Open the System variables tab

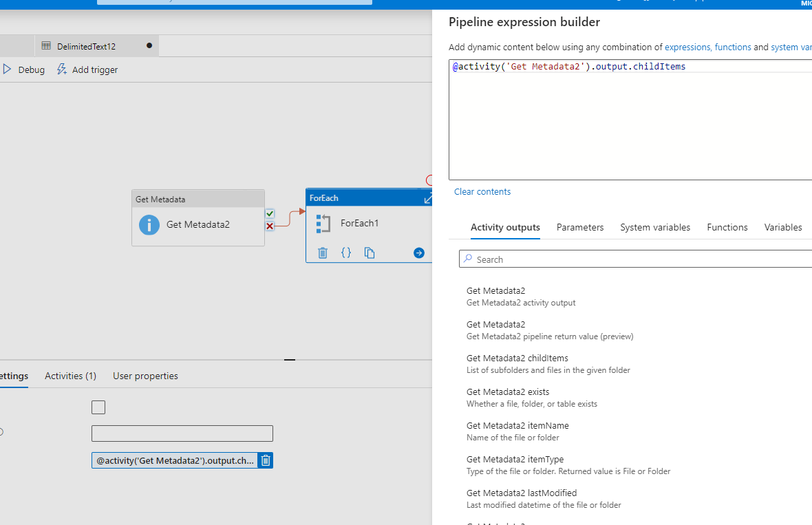click(655, 227)
